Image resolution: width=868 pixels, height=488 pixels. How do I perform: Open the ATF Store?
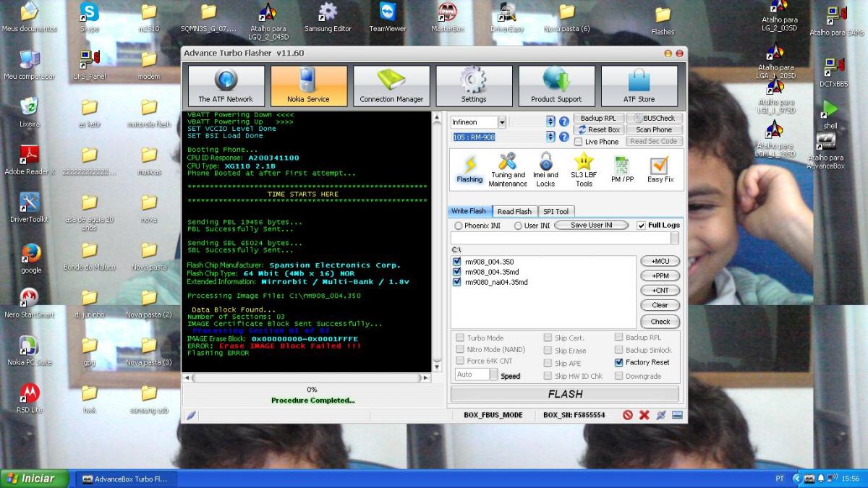(639, 86)
